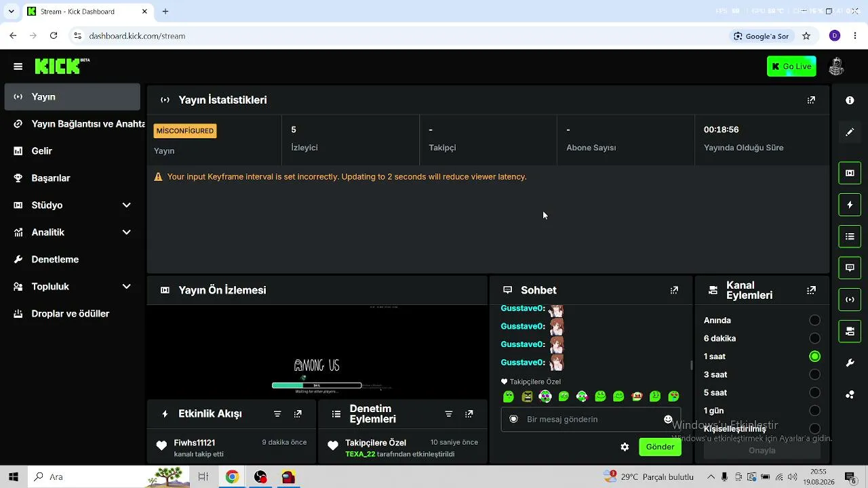Viewport: 868px width, 488px height.
Task: Pop out the Denetim Eylemleri panel
Action: click(469, 413)
